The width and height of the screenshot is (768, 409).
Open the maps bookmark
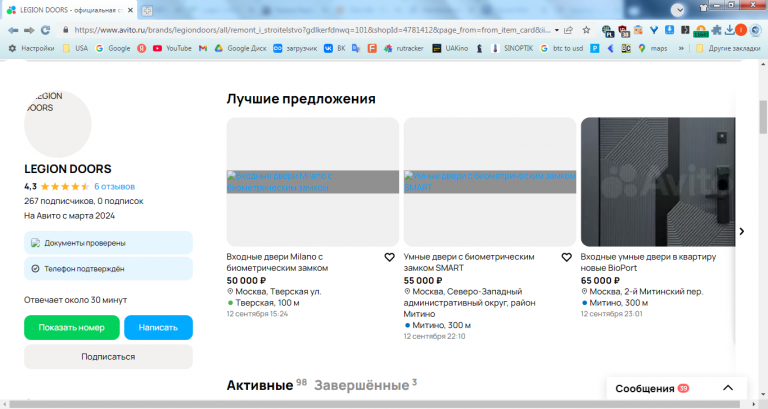pyautogui.click(x=653, y=48)
